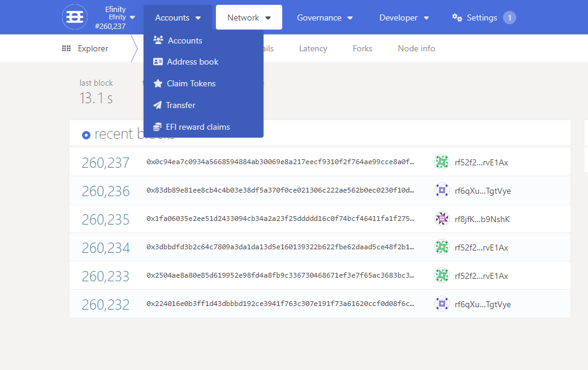The image size is (588, 370).
Task: Click the Accounts menu dropdown caret
Action: coord(198,18)
